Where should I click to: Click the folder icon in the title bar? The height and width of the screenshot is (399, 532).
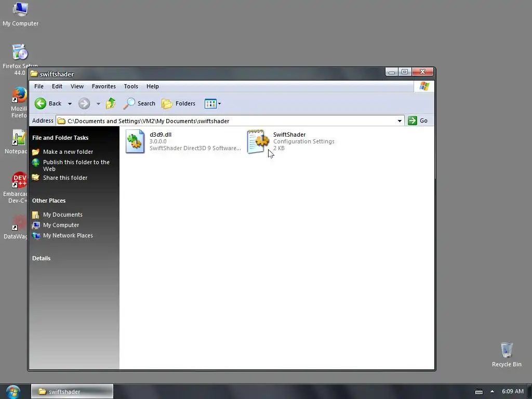(34, 74)
